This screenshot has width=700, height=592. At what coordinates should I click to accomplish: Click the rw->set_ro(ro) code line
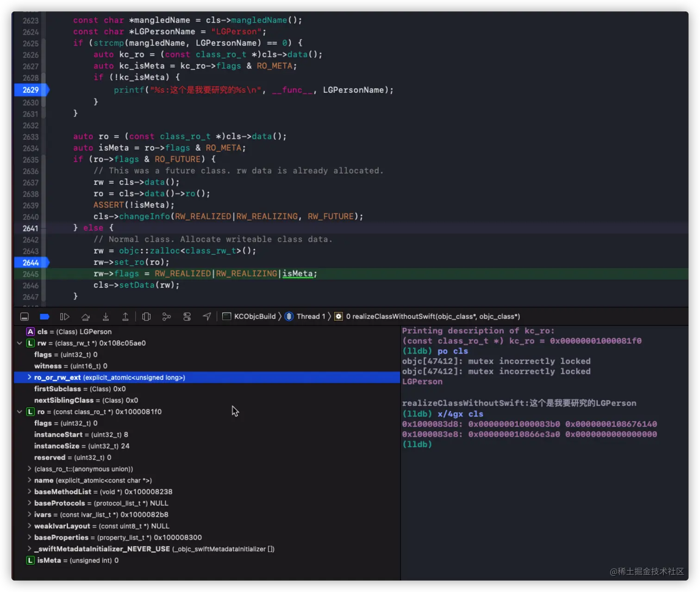[x=131, y=262]
